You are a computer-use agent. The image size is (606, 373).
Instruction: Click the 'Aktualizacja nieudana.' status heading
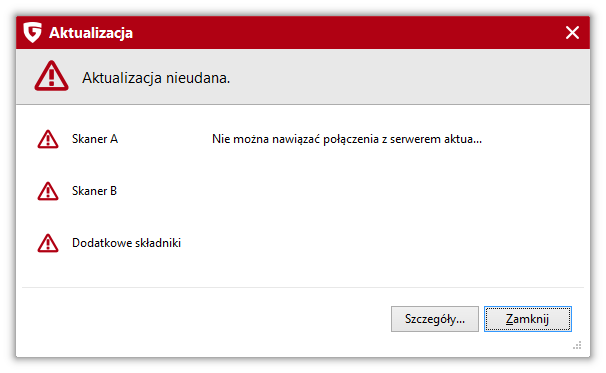tap(156, 78)
